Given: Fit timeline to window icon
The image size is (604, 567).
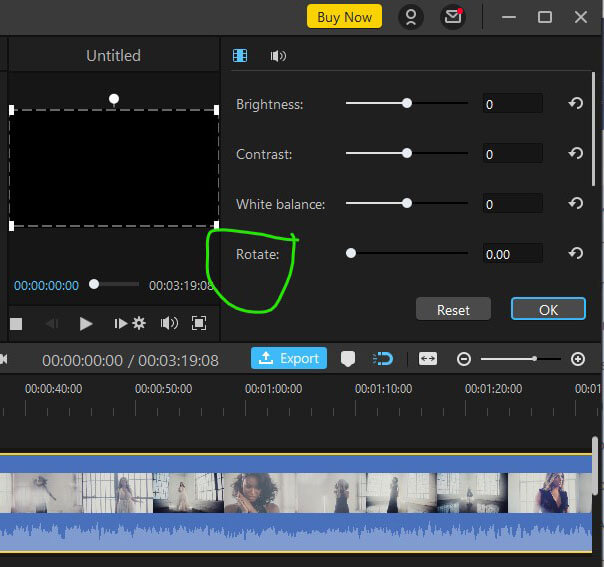Looking at the screenshot, I should [x=428, y=359].
